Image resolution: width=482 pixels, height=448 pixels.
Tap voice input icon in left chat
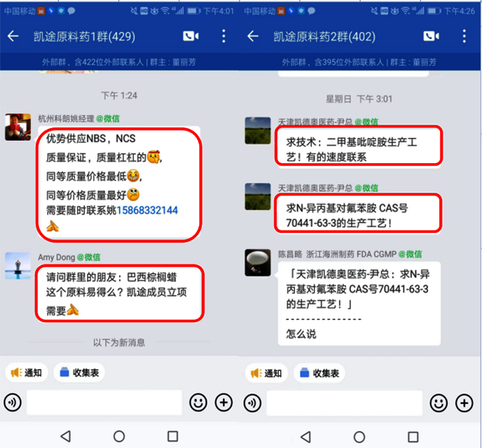click(13, 402)
